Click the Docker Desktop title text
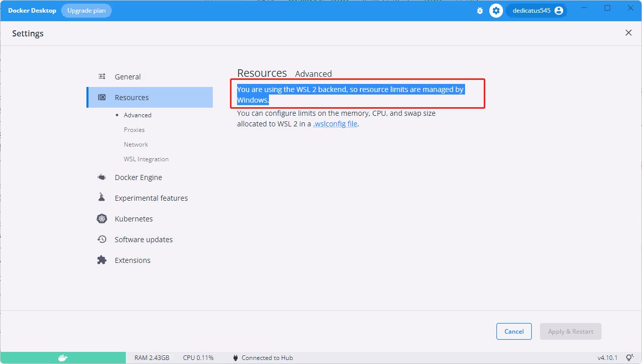This screenshot has height=364, width=642. click(32, 11)
